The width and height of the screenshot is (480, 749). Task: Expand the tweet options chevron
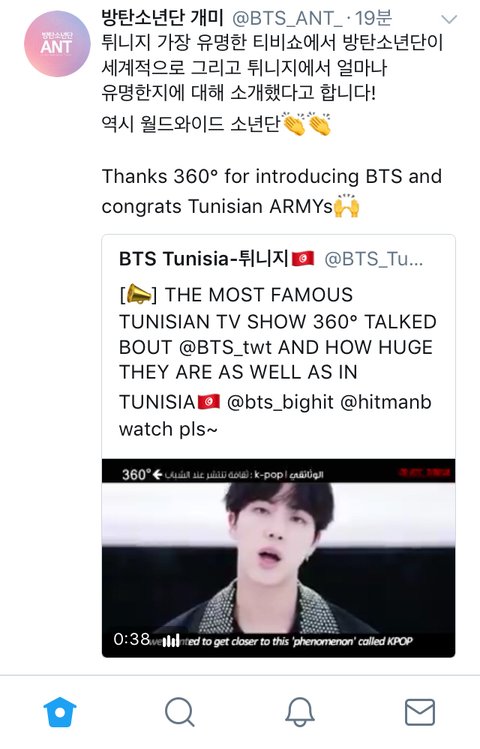pyautogui.click(x=449, y=19)
